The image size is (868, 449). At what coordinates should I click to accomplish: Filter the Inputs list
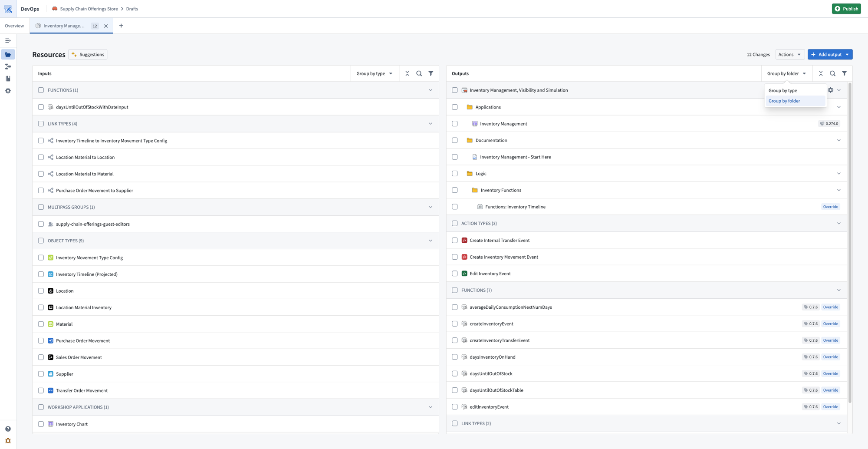431,73
